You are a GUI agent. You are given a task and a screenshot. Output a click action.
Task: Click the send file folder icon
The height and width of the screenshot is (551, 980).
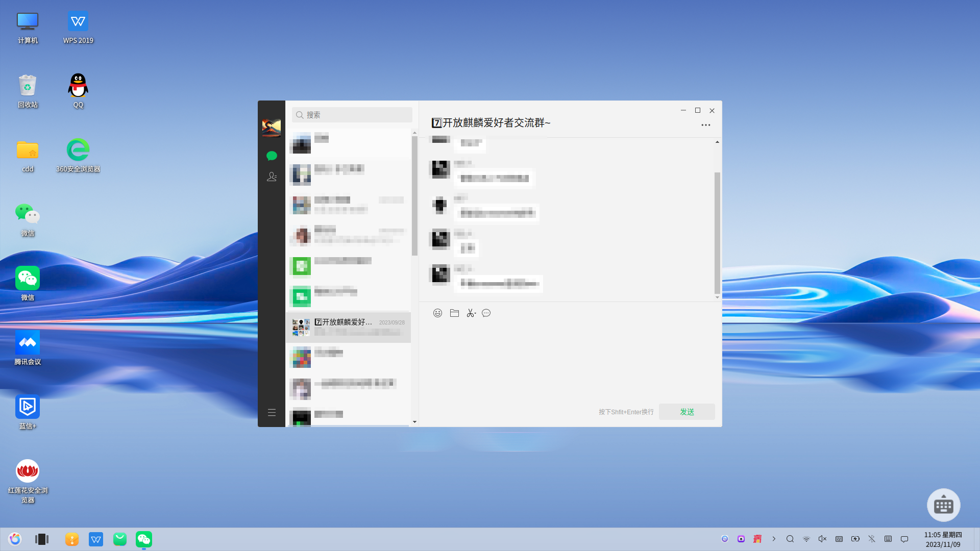454,313
